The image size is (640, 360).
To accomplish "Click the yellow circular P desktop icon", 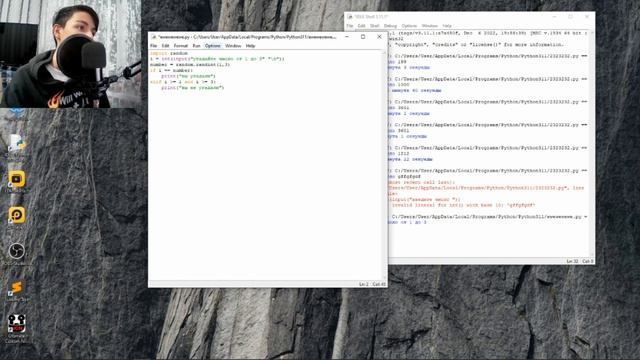I will point(17,215).
